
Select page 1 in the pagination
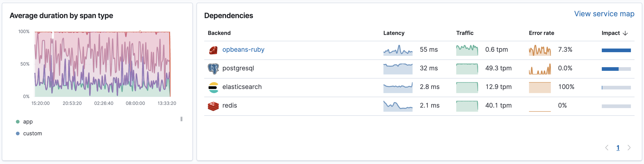click(x=618, y=148)
